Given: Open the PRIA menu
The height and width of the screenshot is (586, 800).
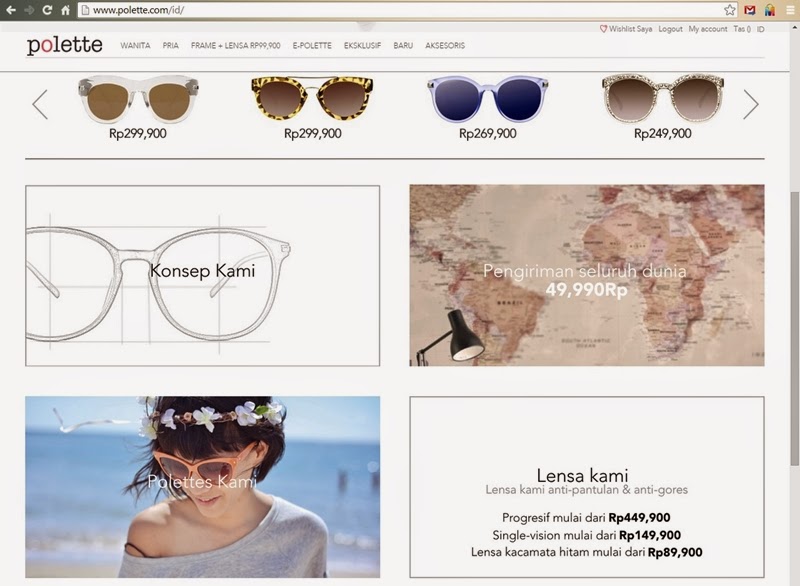Looking at the screenshot, I should click(170, 45).
